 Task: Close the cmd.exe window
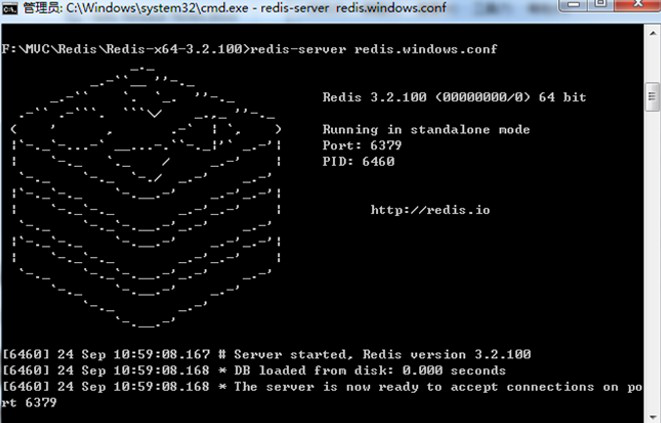click(638, 5)
